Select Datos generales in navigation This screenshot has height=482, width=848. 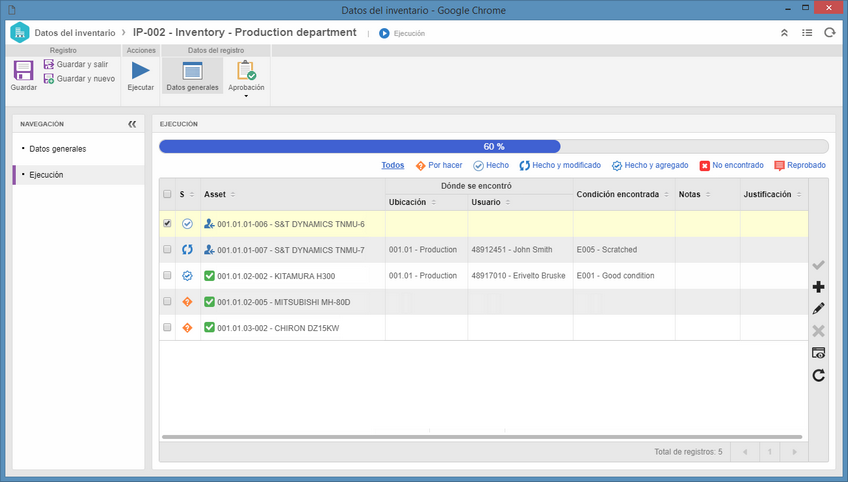coord(57,149)
